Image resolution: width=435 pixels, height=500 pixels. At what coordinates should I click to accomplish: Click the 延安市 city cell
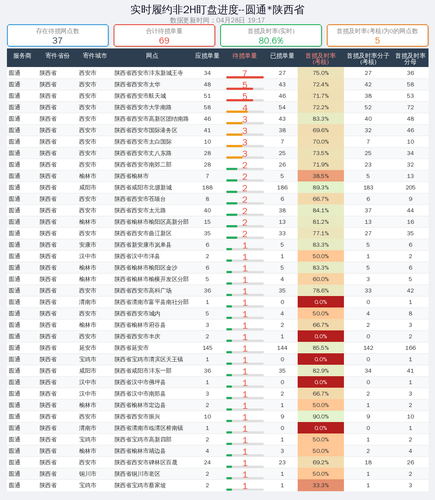(88, 348)
